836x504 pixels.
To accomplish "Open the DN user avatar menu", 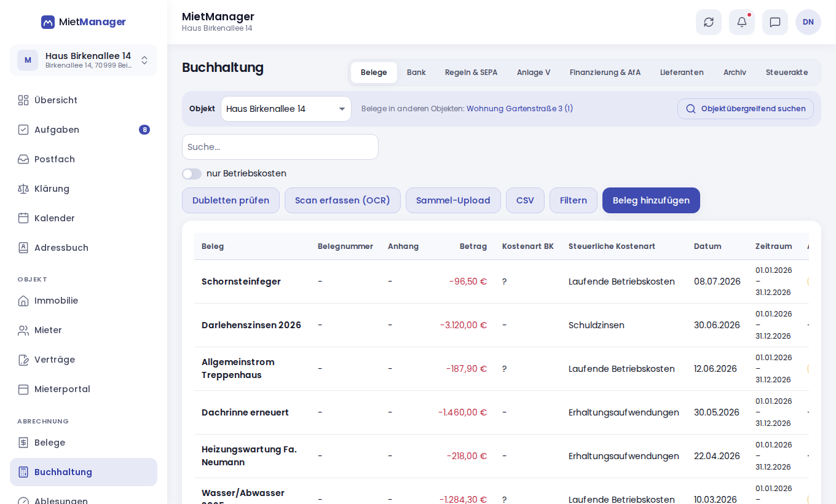I will click(808, 22).
